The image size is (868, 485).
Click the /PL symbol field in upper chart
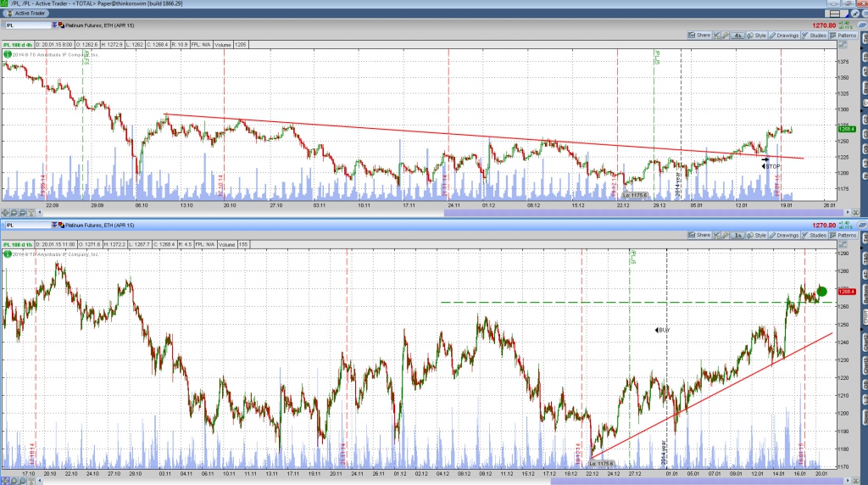pyautogui.click(x=24, y=25)
